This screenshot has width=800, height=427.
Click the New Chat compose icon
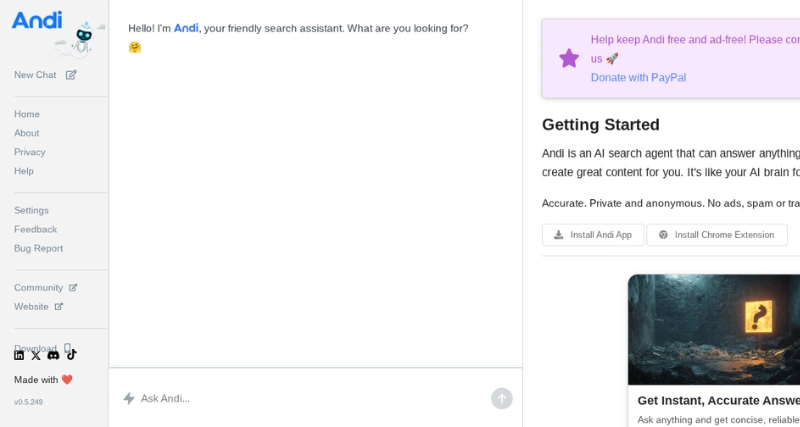point(71,75)
